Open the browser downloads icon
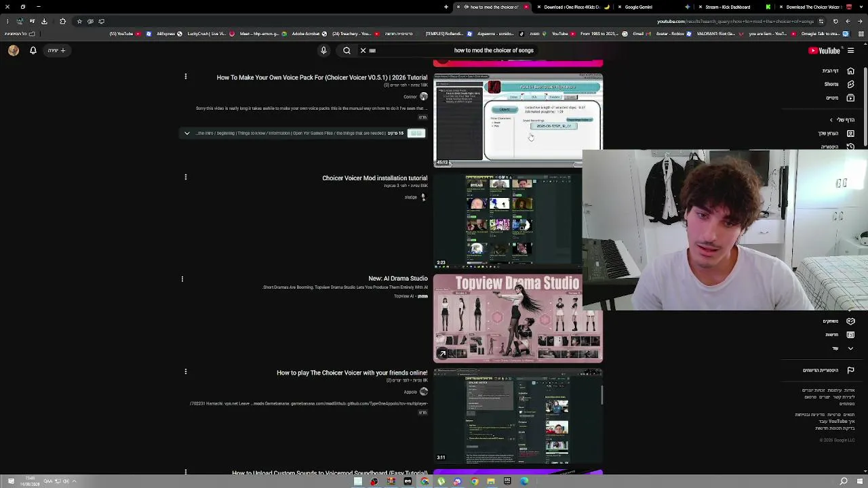 click(x=44, y=21)
